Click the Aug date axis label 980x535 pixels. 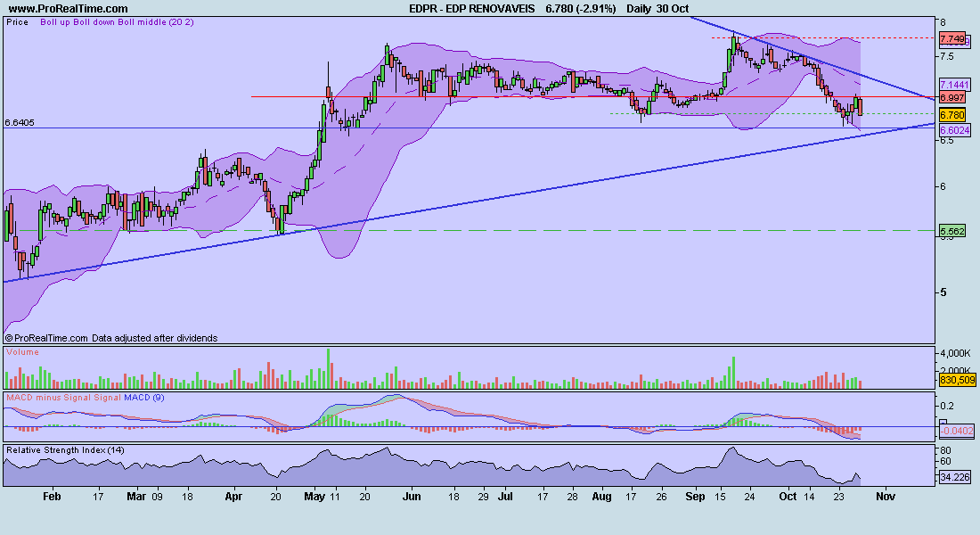(x=601, y=496)
